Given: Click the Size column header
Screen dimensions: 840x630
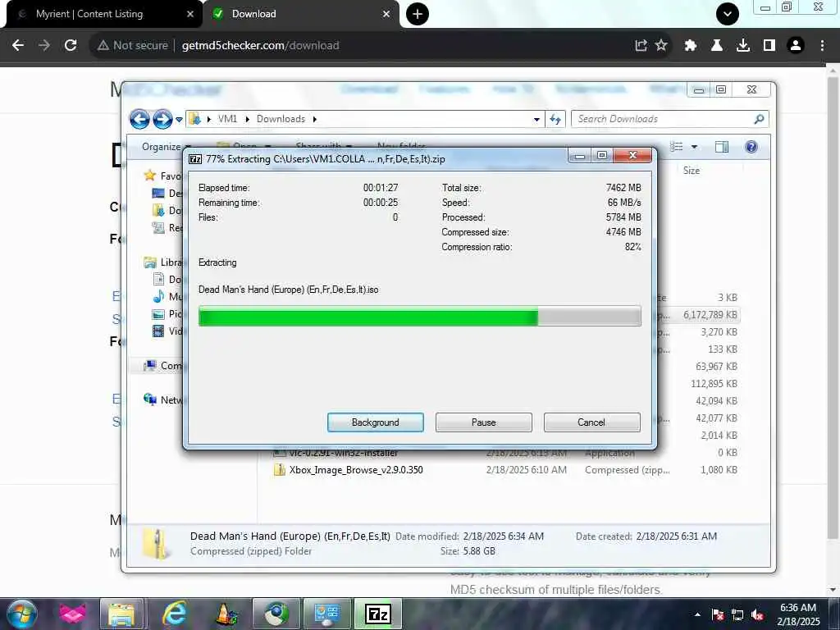Looking at the screenshot, I should [x=691, y=171].
